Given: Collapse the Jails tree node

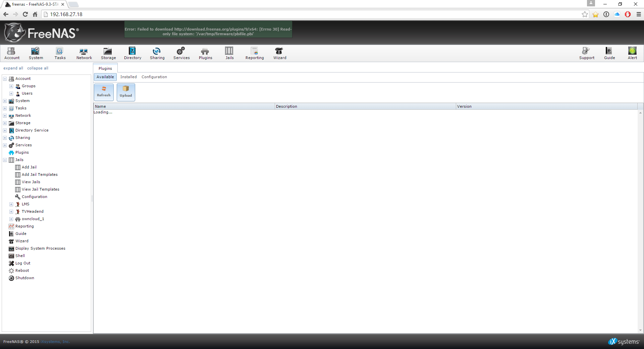Looking at the screenshot, I should click(5, 160).
